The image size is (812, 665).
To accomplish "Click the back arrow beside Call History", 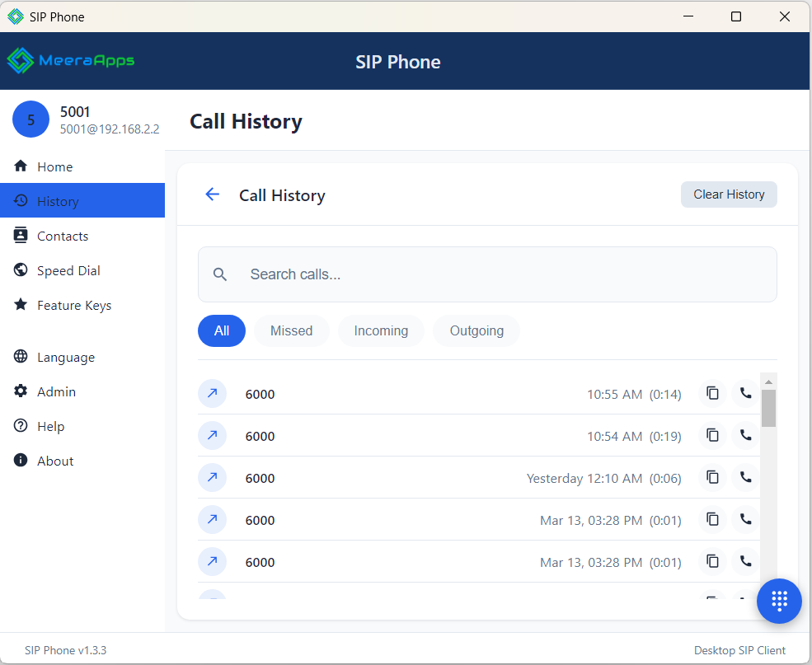I will pyautogui.click(x=213, y=194).
